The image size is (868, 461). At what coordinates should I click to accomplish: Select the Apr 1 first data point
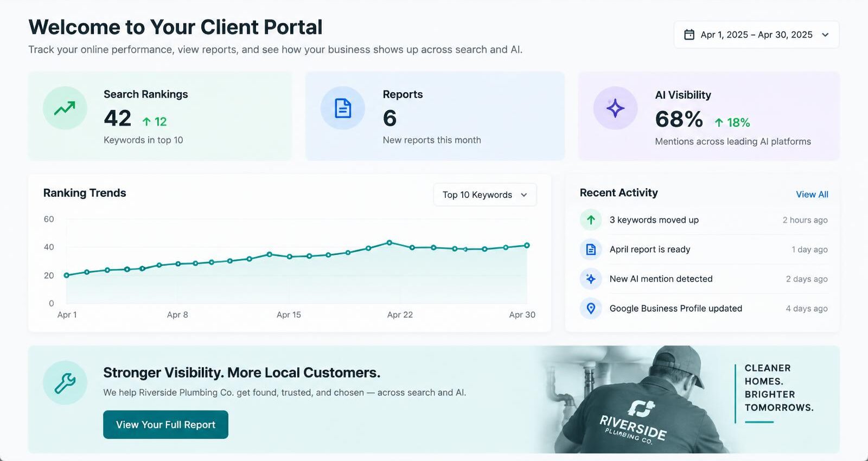67,275
